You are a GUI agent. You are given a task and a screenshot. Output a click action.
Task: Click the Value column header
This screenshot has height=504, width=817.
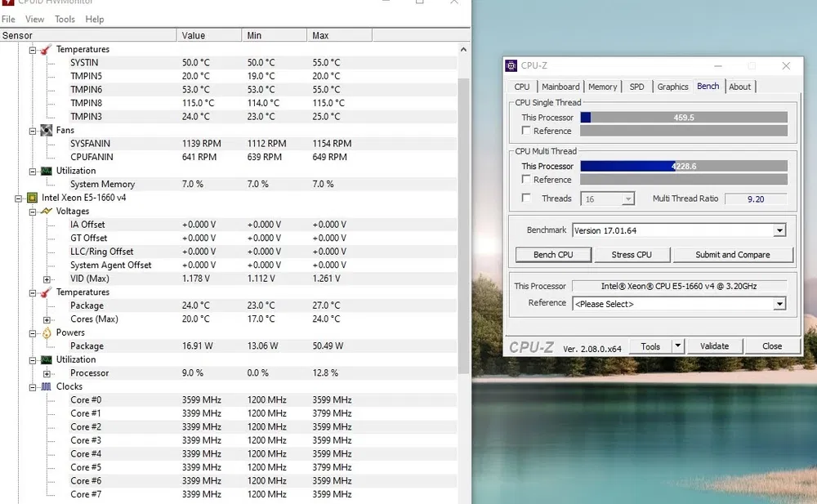pyautogui.click(x=209, y=35)
